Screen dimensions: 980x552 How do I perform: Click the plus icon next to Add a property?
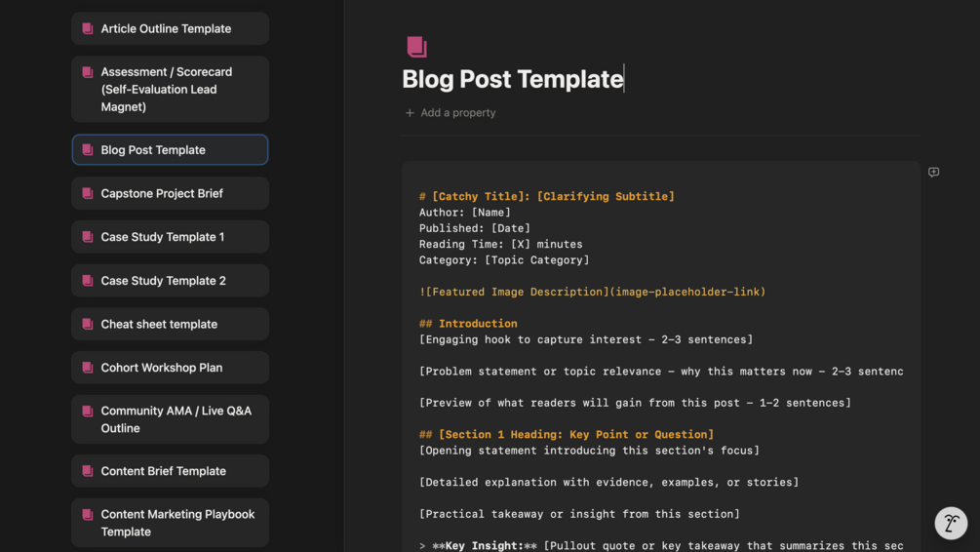tap(410, 113)
